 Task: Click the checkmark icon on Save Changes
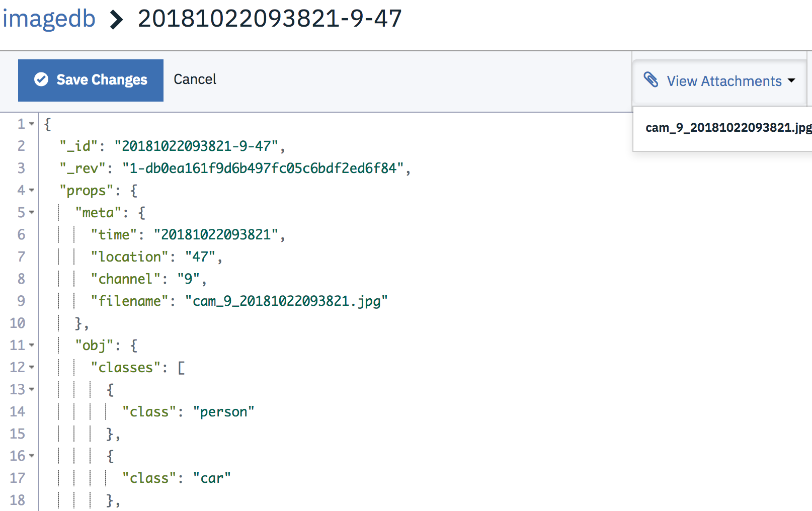click(x=41, y=79)
